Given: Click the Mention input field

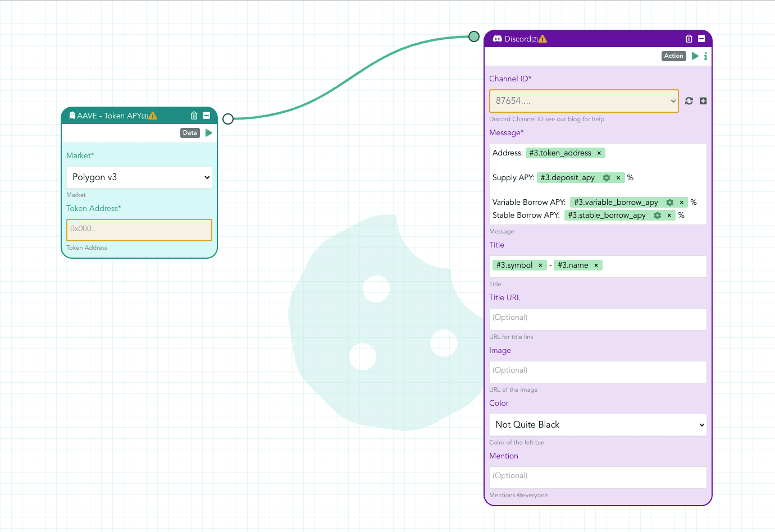Looking at the screenshot, I should pos(598,478).
